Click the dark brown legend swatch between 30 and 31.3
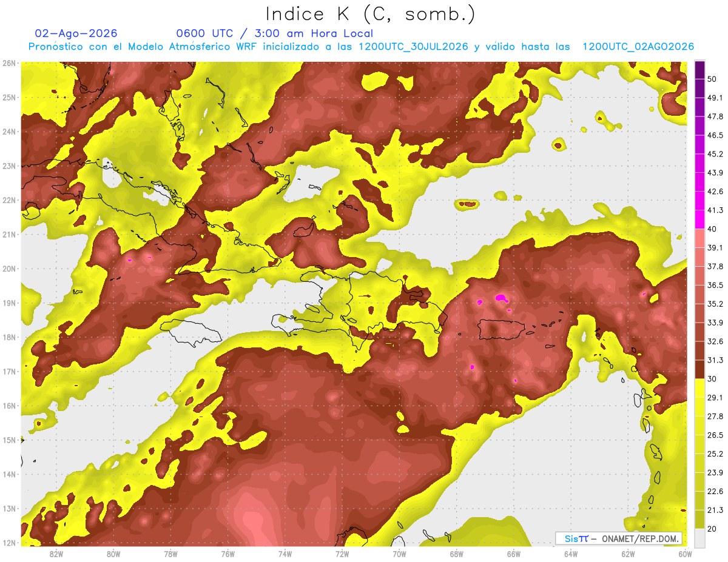This screenshot has width=728, height=562. tap(699, 369)
